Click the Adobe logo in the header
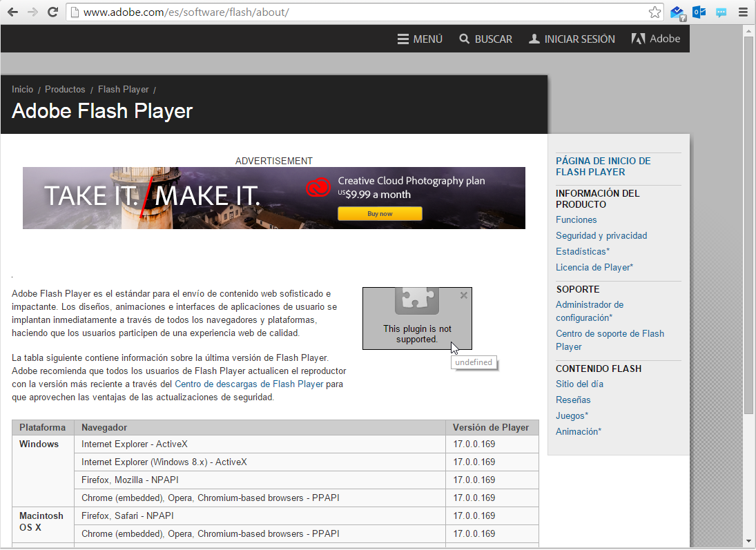 point(656,39)
